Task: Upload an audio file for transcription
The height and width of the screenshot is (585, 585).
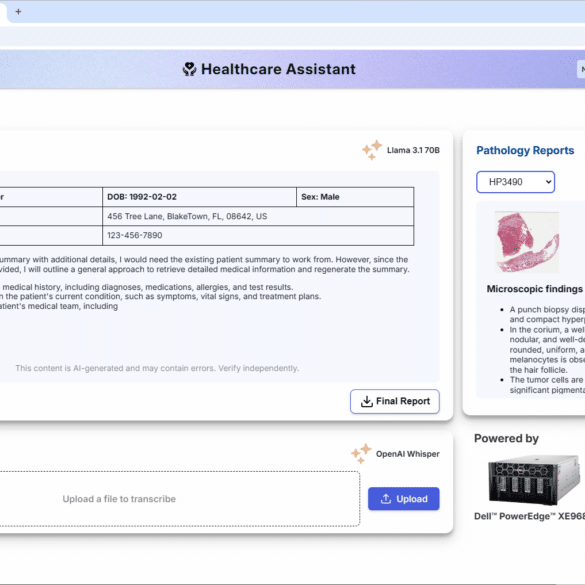Action: pyautogui.click(x=404, y=499)
